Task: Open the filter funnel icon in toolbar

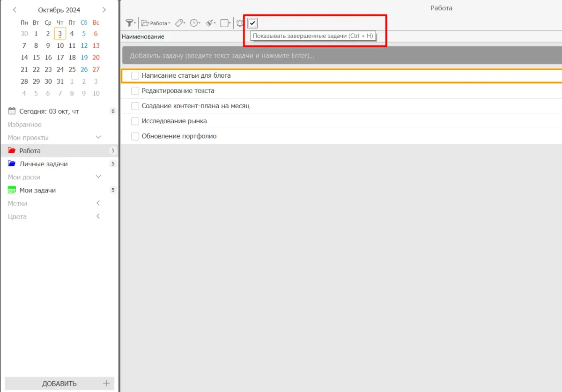Action: [130, 23]
